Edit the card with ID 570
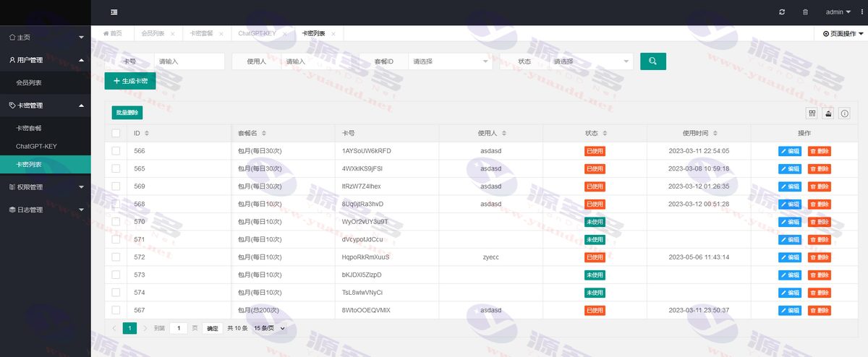This screenshot has height=357, width=868. [x=790, y=222]
